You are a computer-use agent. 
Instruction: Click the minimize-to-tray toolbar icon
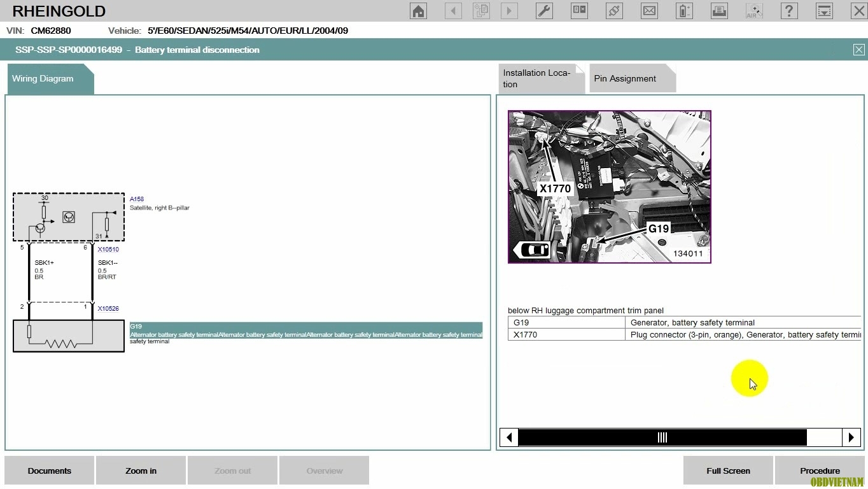point(824,11)
